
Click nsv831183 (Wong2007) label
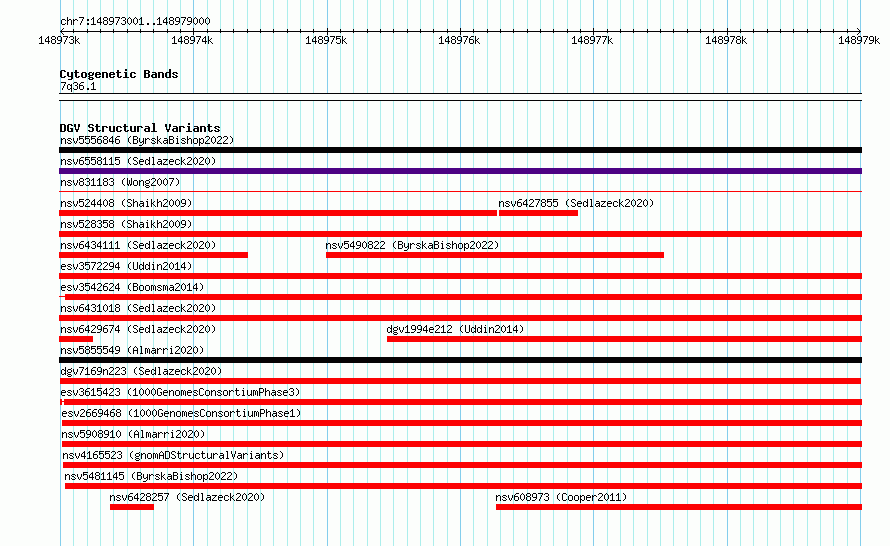point(120,182)
